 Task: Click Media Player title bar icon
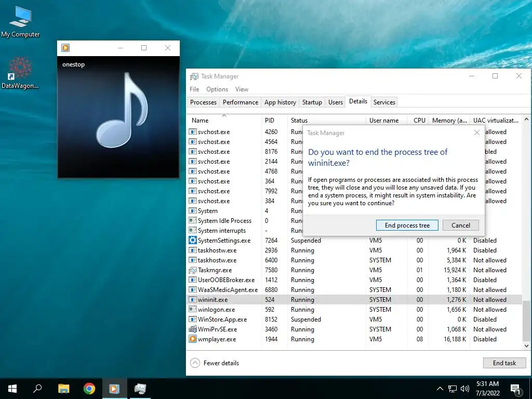tap(65, 48)
